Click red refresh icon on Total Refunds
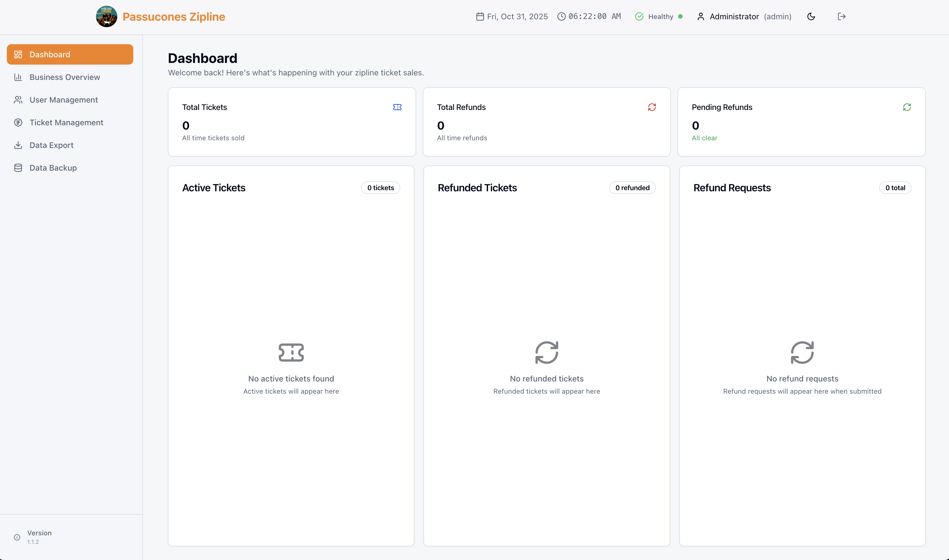The image size is (949, 560). point(652,107)
